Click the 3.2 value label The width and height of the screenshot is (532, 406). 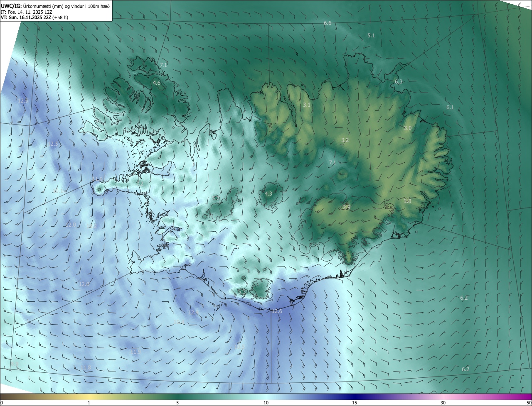click(345, 140)
